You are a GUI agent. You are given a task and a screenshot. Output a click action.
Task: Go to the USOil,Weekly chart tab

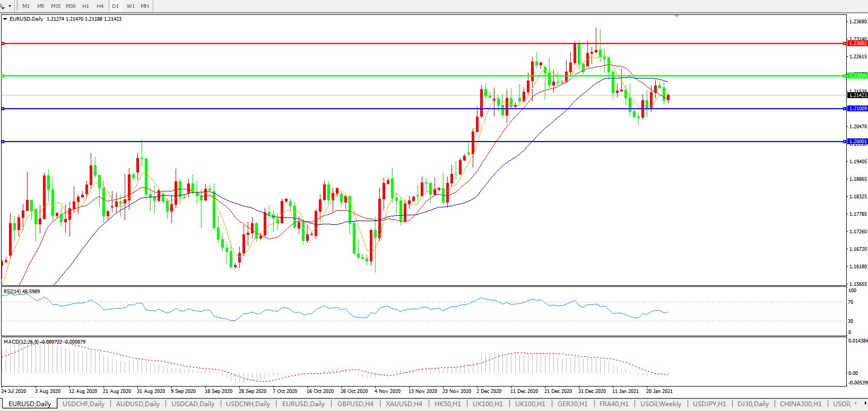tap(661, 404)
